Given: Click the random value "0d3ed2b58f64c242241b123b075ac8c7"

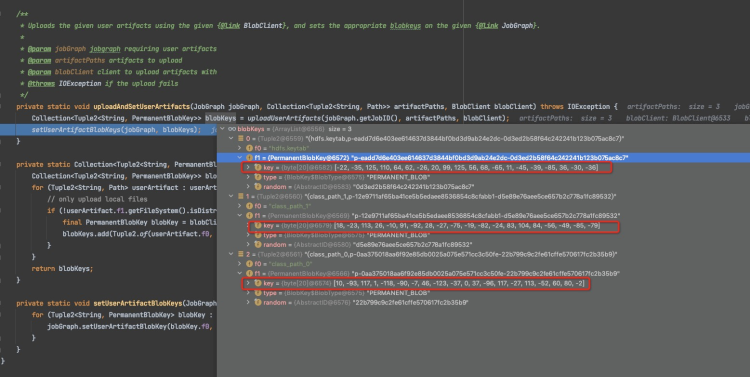Looking at the screenshot, I should coord(414,187).
